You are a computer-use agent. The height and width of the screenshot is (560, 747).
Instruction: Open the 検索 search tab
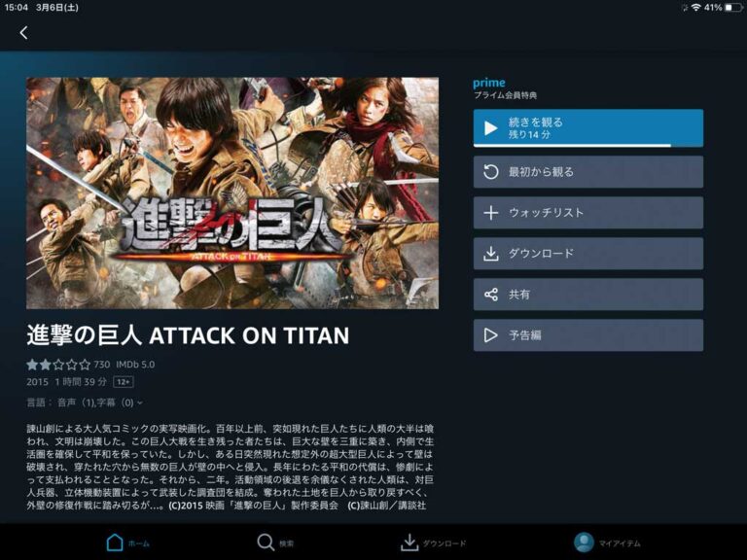coord(276,542)
